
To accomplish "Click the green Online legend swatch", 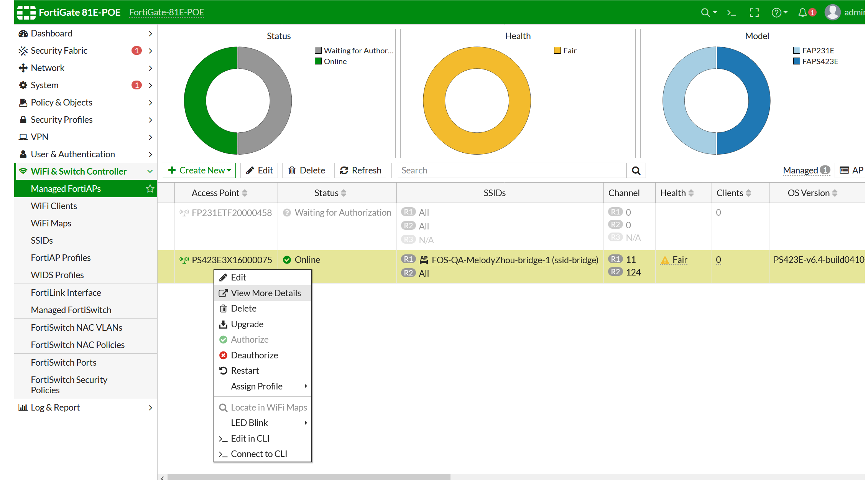I will 318,61.
